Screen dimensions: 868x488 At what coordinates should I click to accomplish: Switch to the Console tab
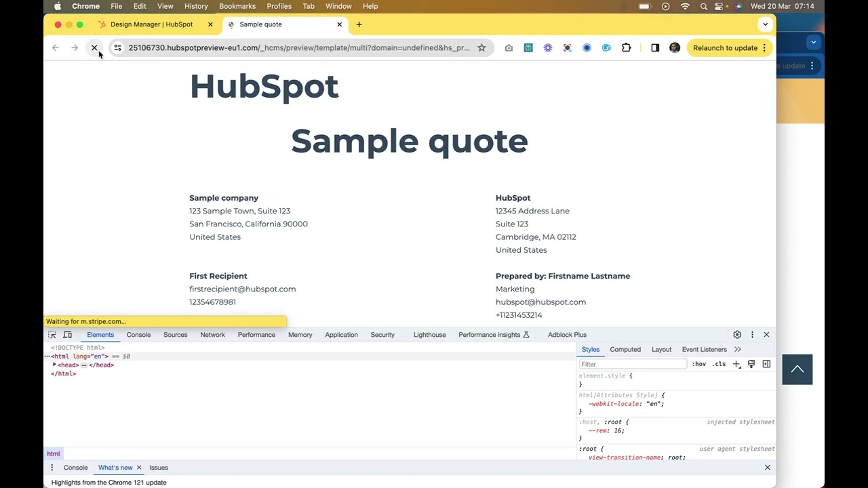[x=138, y=335]
